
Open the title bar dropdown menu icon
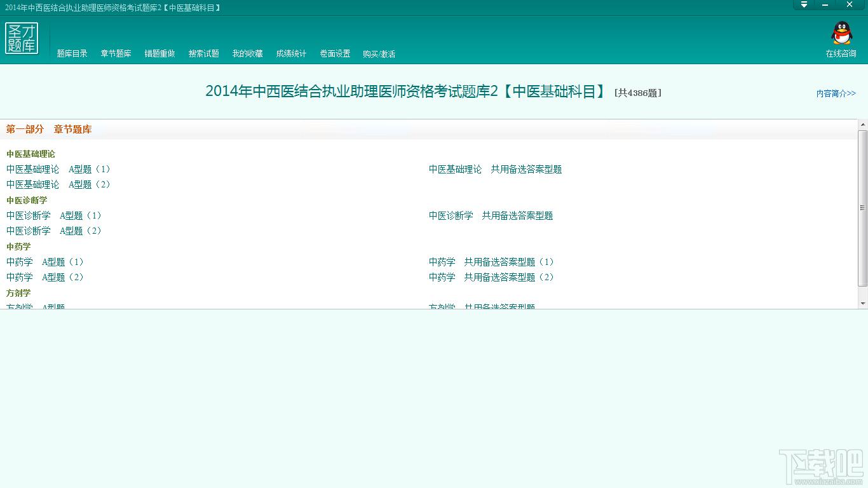click(804, 5)
